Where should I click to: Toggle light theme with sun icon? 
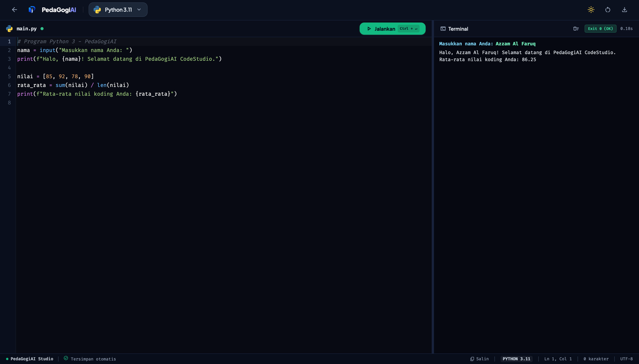click(591, 10)
